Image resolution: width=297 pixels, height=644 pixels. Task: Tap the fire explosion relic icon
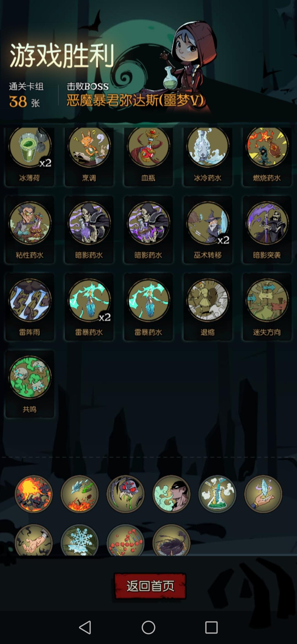pos(34,494)
